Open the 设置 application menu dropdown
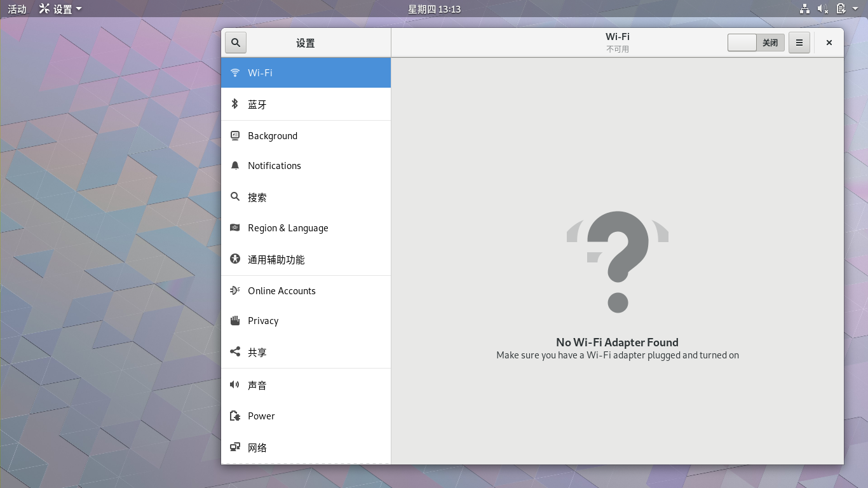 tap(60, 9)
